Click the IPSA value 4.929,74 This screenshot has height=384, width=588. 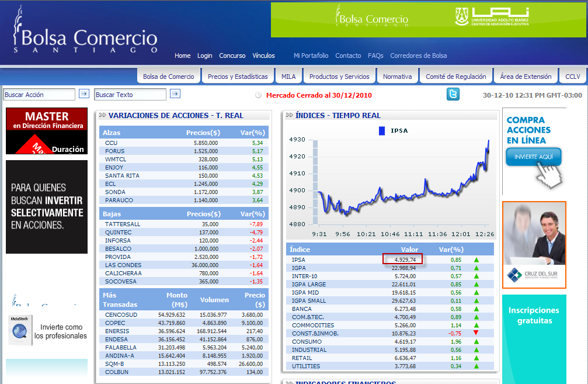coord(405,260)
